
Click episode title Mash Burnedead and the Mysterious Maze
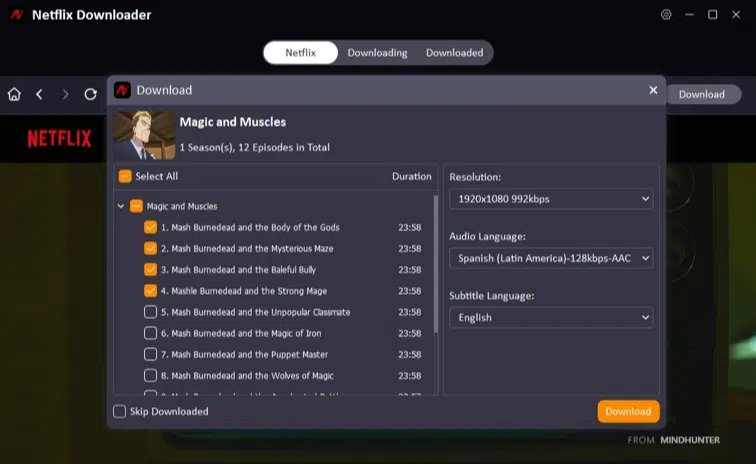[x=252, y=248]
